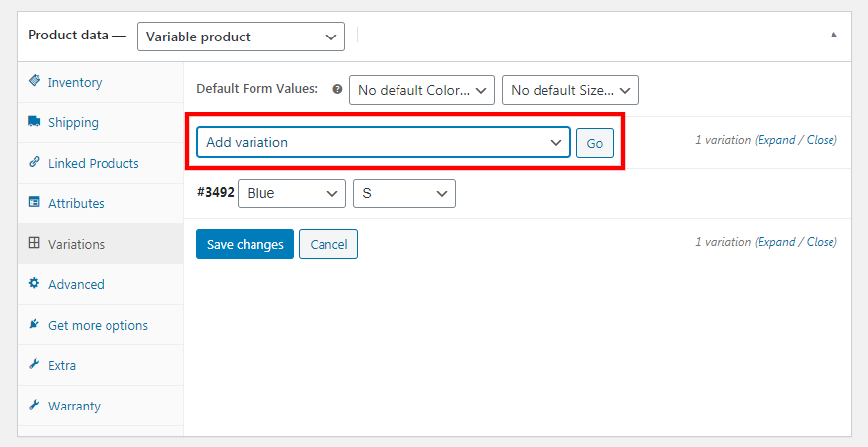Click the Advanced gear icon
868x447 pixels.
point(35,283)
